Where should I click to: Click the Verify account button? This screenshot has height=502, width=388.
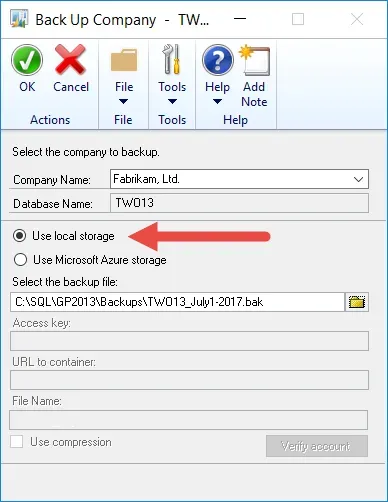tap(317, 446)
